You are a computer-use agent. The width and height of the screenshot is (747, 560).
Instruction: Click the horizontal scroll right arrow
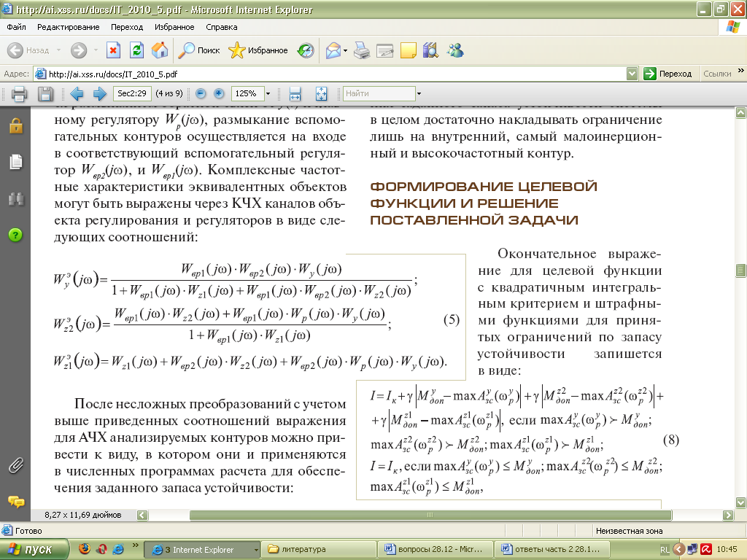pyautogui.click(x=728, y=515)
